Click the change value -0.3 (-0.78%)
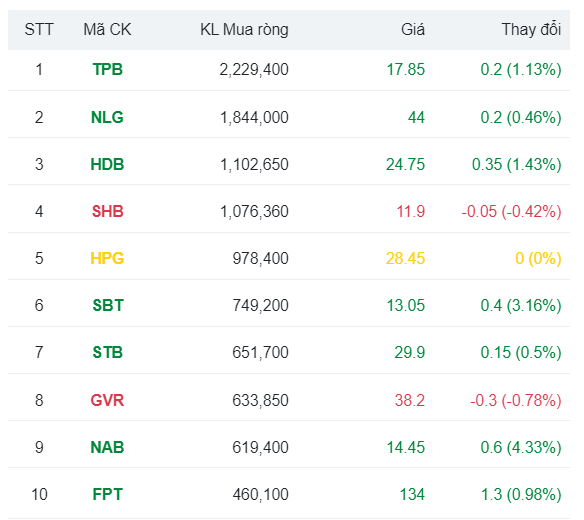Screen dimensions: 584x520 point(515,400)
